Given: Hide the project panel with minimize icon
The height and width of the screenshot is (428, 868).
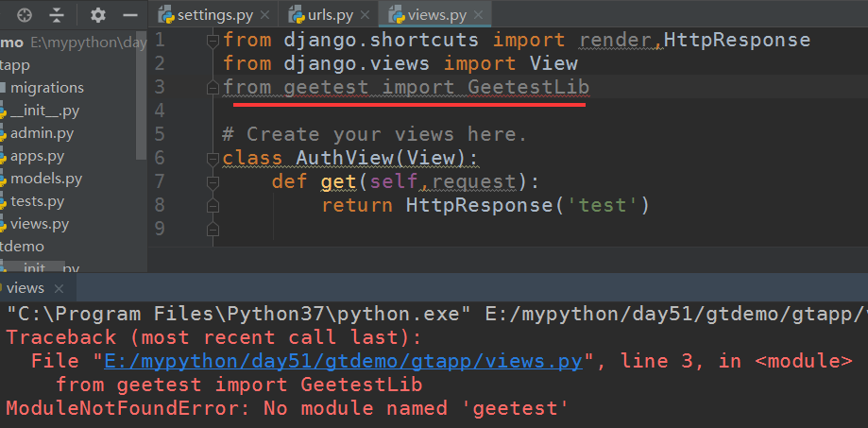Looking at the screenshot, I should click(129, 16).
